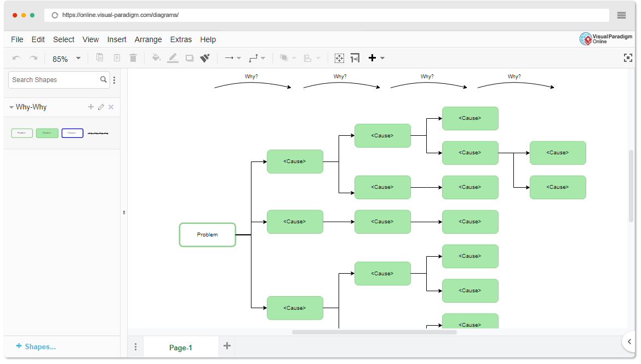Click the first "Why?" label

251,77
